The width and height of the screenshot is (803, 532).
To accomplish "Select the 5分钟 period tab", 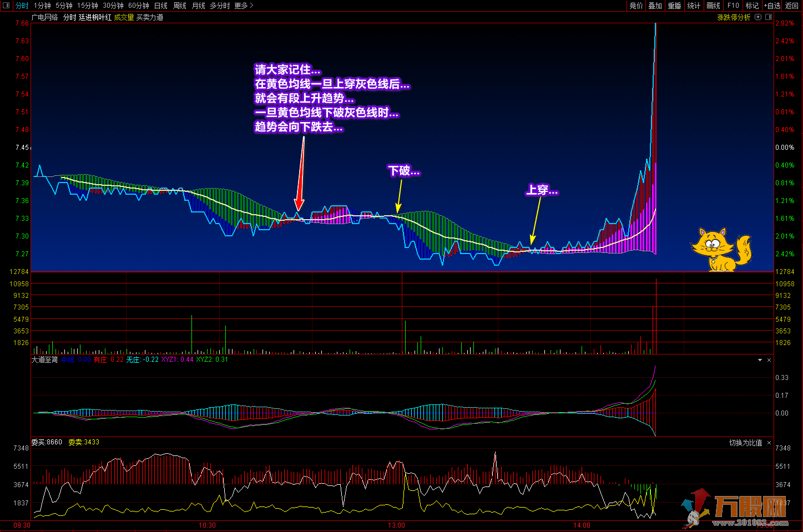I will (64, 6).
